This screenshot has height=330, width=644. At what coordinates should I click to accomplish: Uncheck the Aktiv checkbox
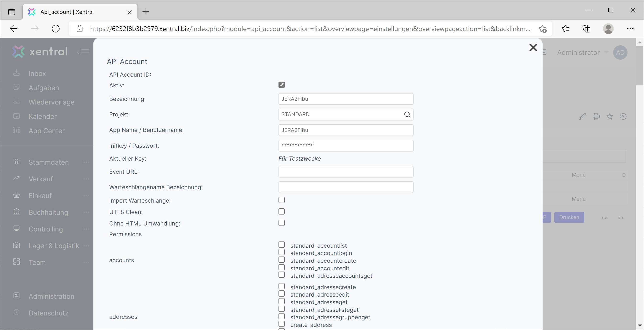[282, 85]
